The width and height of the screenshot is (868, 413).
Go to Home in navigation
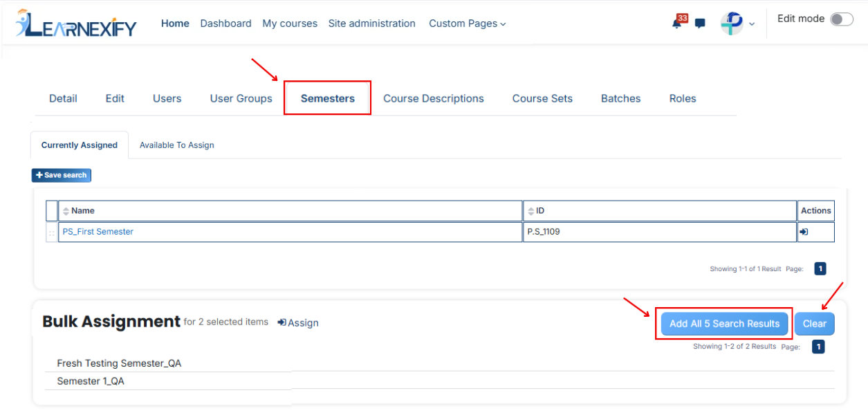(175, 24)
